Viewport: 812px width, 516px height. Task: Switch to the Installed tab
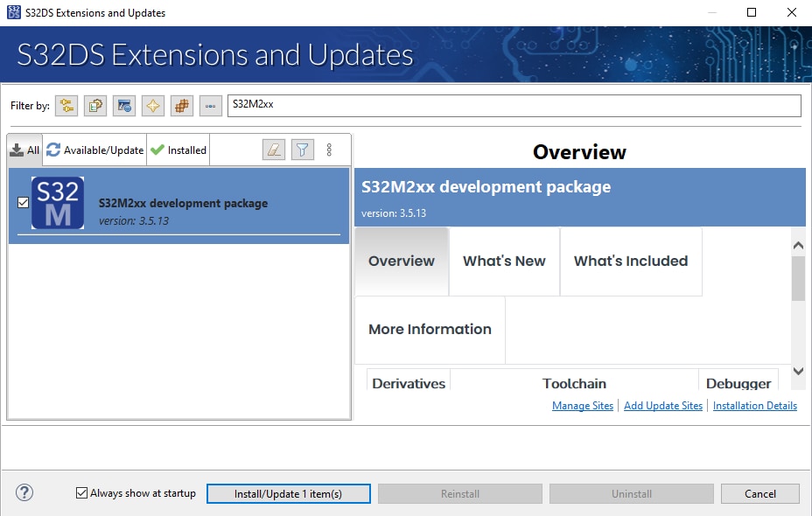click(178, 150)
